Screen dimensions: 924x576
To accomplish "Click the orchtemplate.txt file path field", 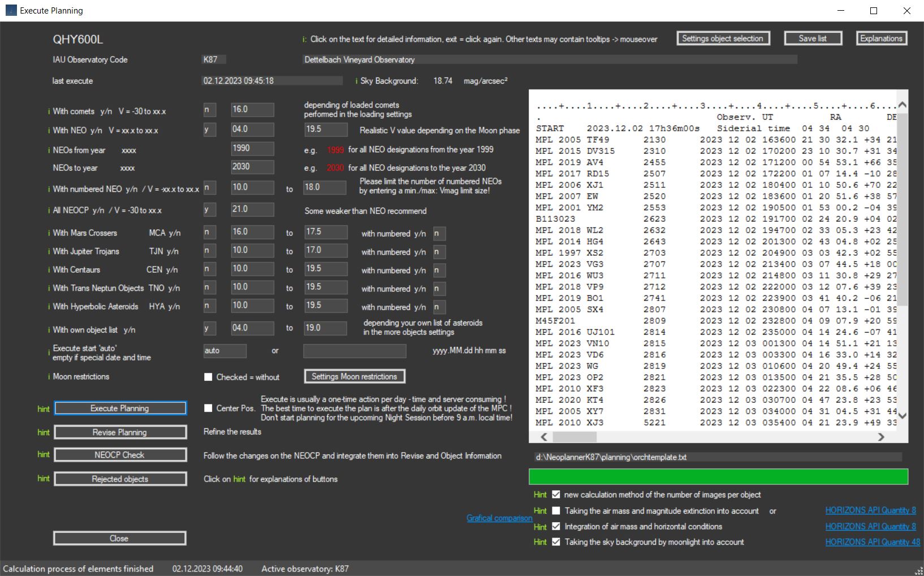I will coord(718,457).
